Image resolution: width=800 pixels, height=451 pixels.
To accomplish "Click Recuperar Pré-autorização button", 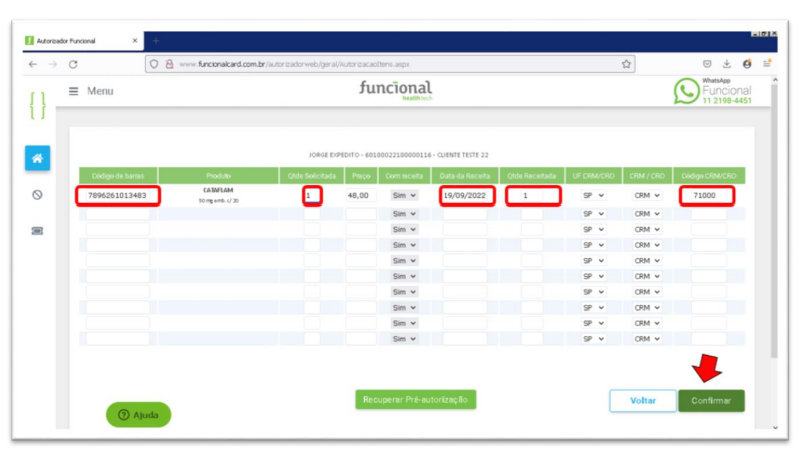I will (x=416, y=399).
